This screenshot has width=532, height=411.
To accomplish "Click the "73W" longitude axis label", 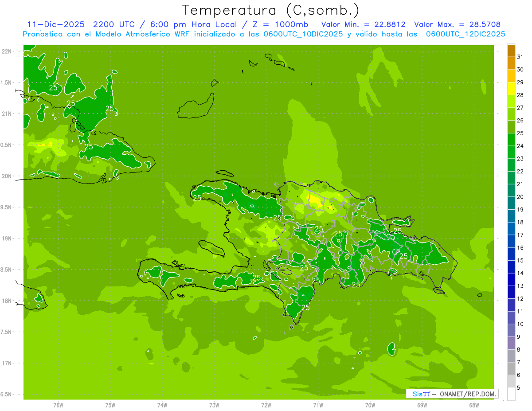I will [214, 405].
